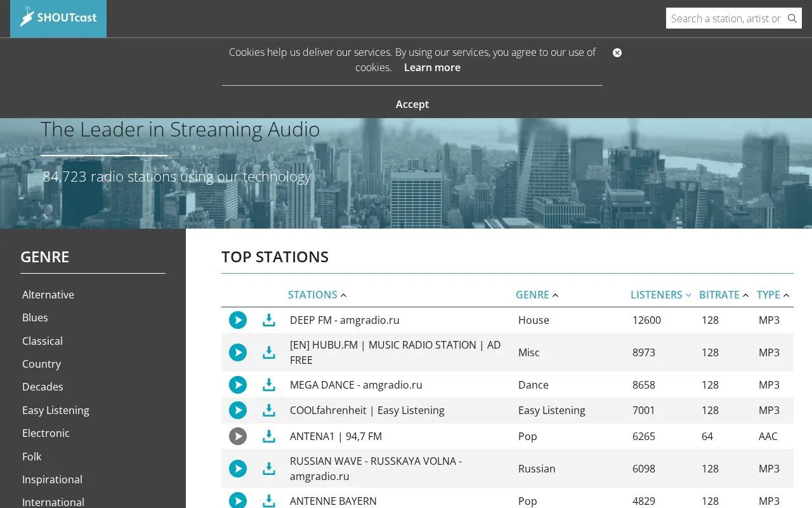Play the ANTENA1 94,7 FM station
The image size is (812, 508).
point(238,436)
